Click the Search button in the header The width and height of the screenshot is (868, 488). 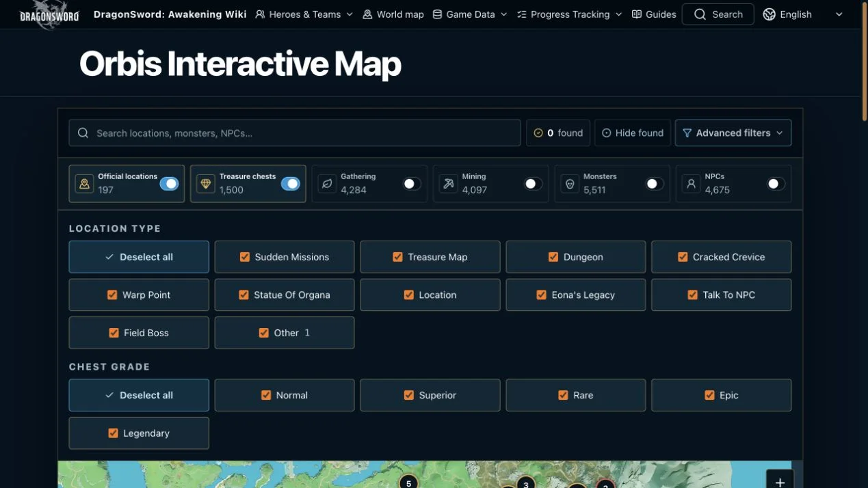[x=718, y=14]
